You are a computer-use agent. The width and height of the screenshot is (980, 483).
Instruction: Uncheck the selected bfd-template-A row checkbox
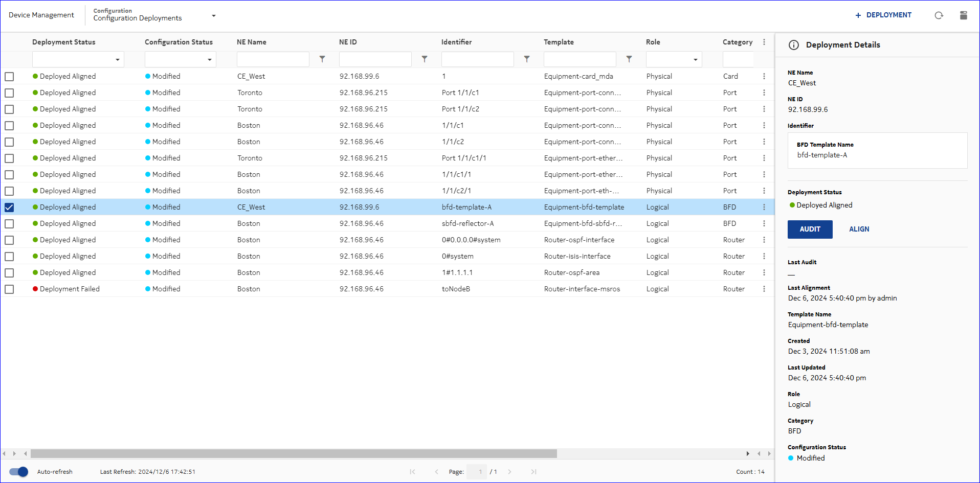[x=9, y=208]
